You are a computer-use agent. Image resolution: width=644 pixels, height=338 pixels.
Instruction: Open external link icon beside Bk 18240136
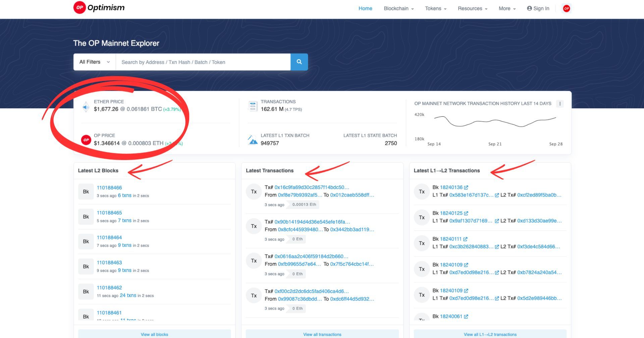tap(466, 187)
